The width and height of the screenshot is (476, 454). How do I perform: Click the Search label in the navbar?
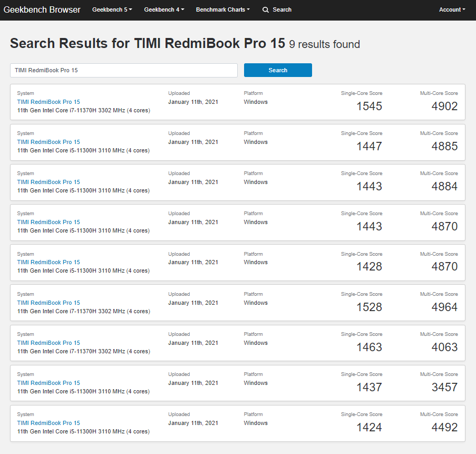(x=282, y=9)
